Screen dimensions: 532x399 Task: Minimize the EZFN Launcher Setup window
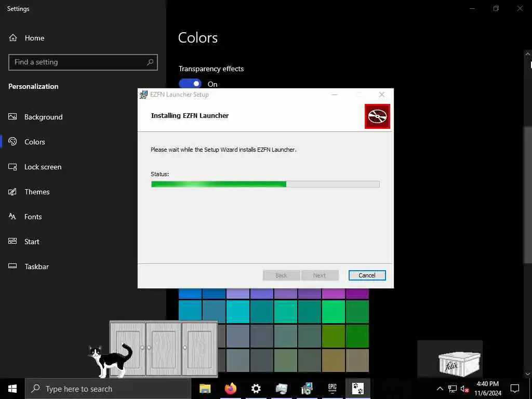(335, 95)
